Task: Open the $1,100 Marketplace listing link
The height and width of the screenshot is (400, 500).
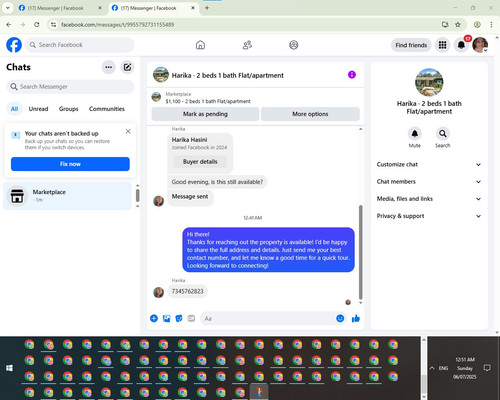Action: pos(208,101)
